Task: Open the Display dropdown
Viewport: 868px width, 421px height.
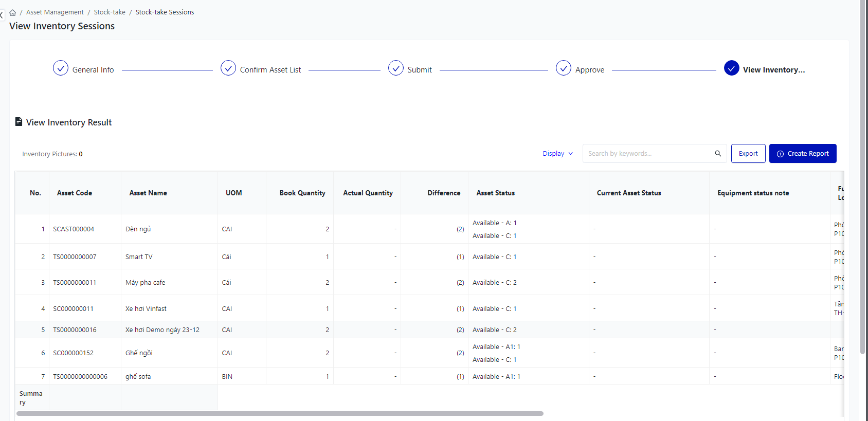Action: coord(557,154)
